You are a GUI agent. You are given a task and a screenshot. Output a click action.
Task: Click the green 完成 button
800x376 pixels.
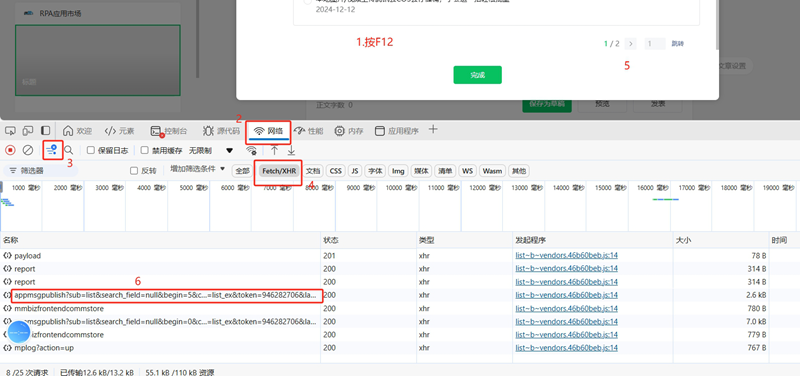[x=478, y=75]
